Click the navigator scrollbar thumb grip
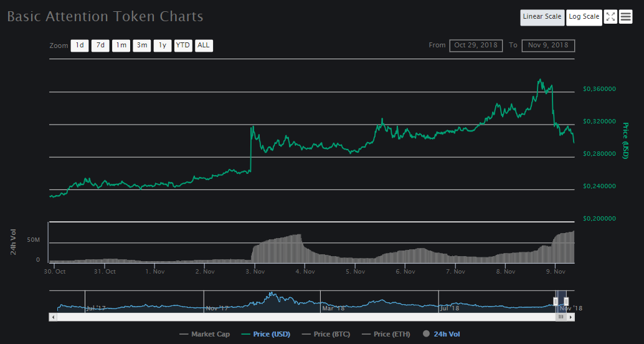The height and width of the screenshot is (344, 644). pos(561,317)
